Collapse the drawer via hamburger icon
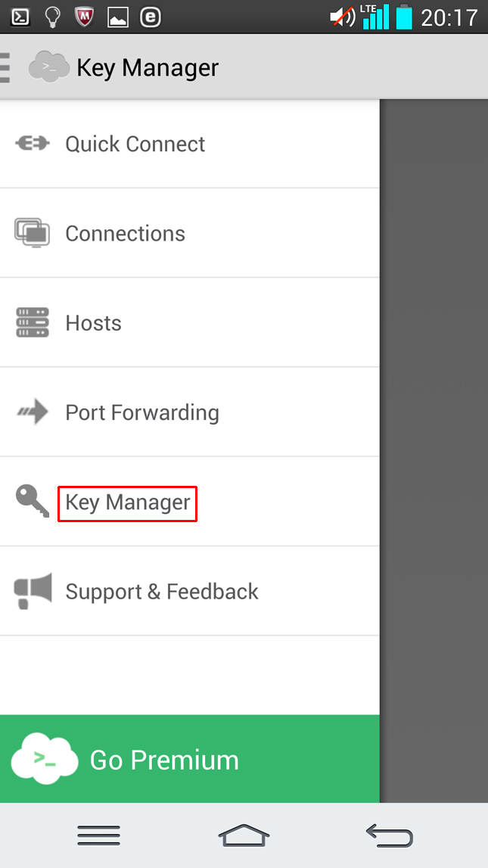Viewport: 488px width, 868px height. pyautogui.click(x=6, y=67)
